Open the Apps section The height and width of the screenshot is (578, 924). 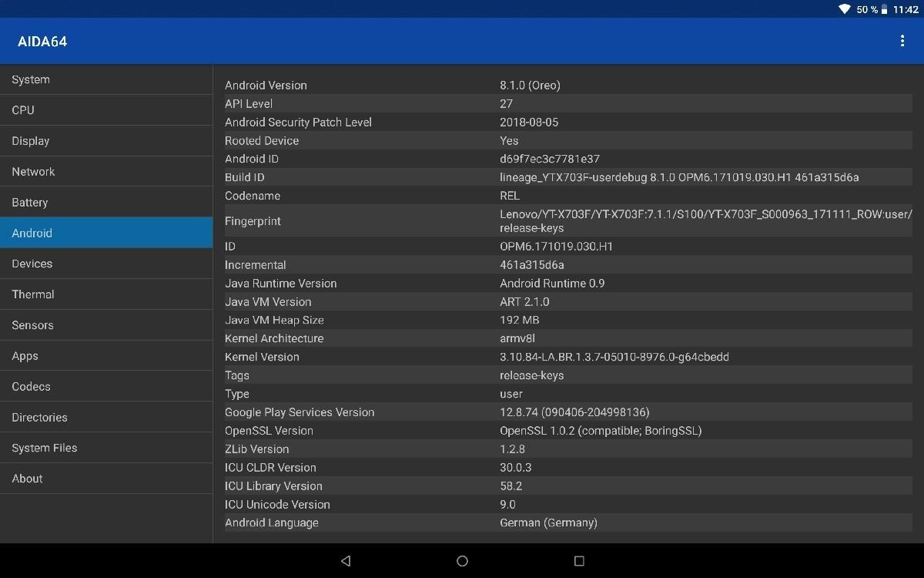click(x=106, y=356)
